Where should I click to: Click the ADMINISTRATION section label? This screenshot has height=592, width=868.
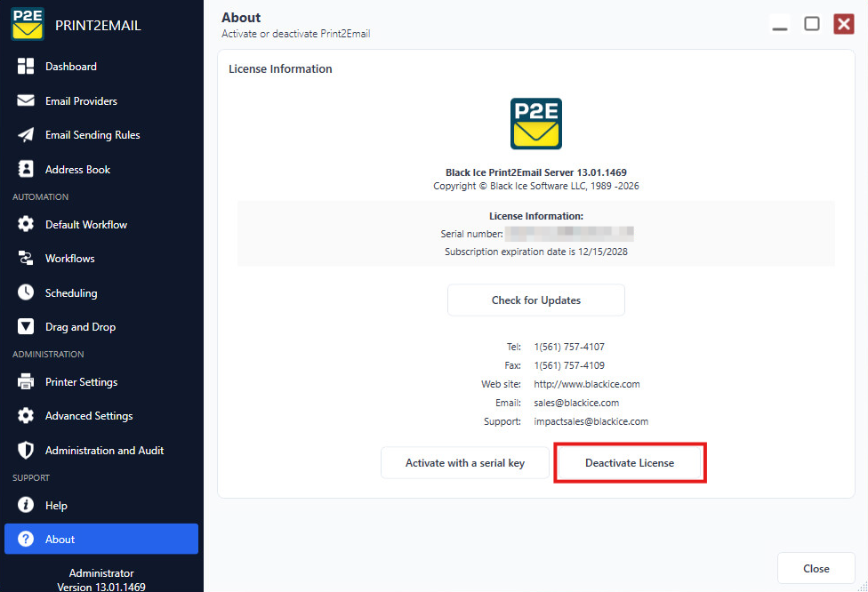(x=48, y=354)
